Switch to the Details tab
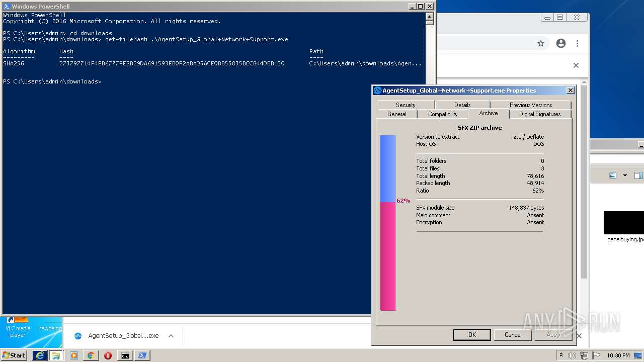 (x=462, y=105)
